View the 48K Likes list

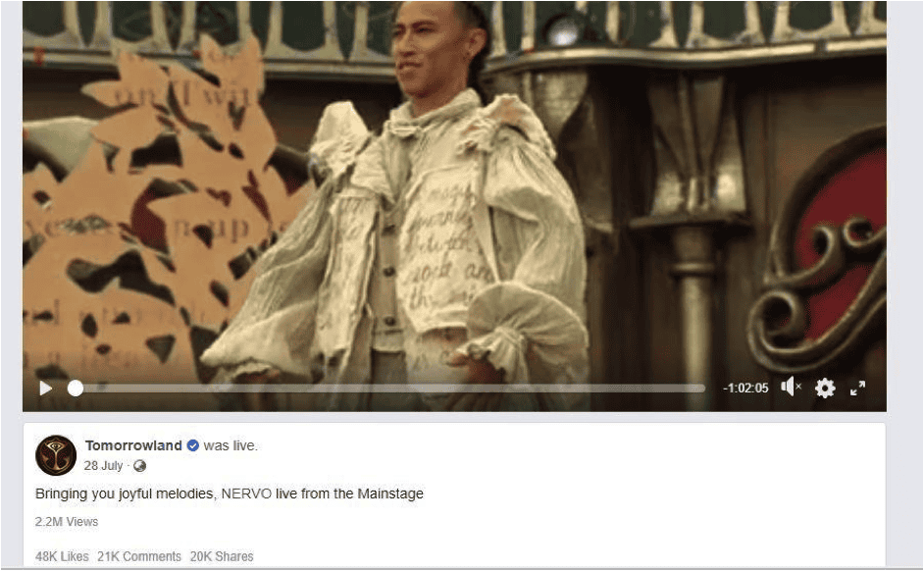tap(62, 556)
